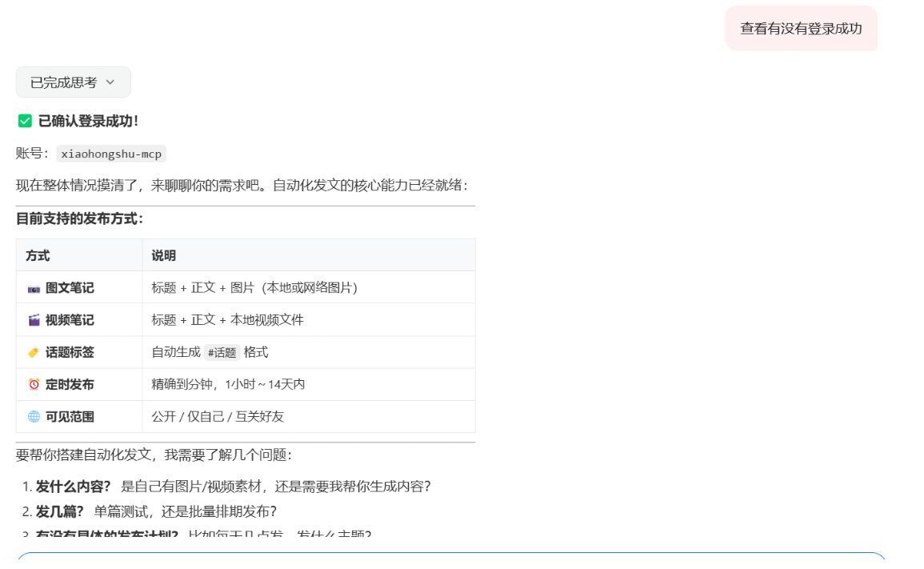Click the clapperboard icon beside 视频笔记
This screenshot has height=569, width=924.
[x=34, y=320]
